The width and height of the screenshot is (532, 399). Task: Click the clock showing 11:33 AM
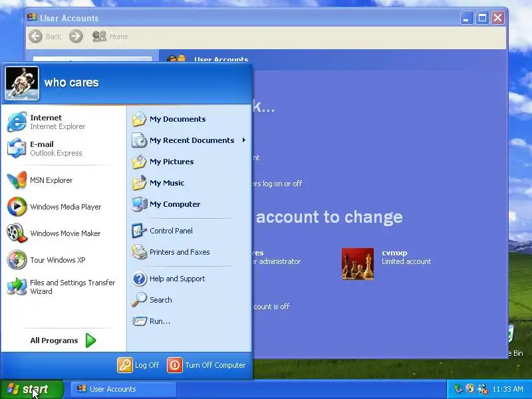click(x=507, y=389)
